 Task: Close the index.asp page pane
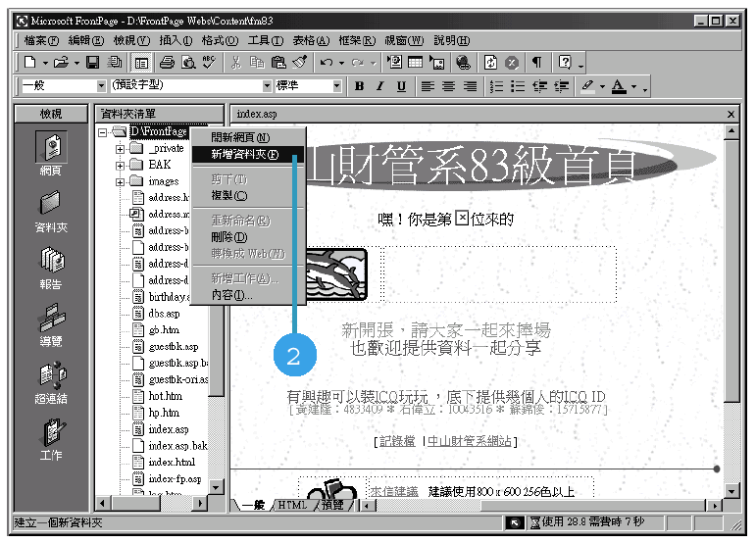(731, 115)
